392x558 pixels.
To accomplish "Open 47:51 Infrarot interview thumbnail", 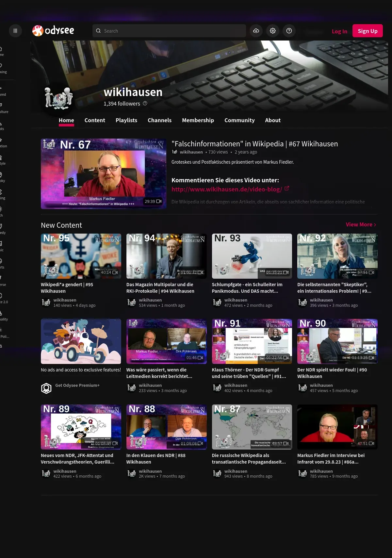I will pyautogui.click(x=337, y=427).
